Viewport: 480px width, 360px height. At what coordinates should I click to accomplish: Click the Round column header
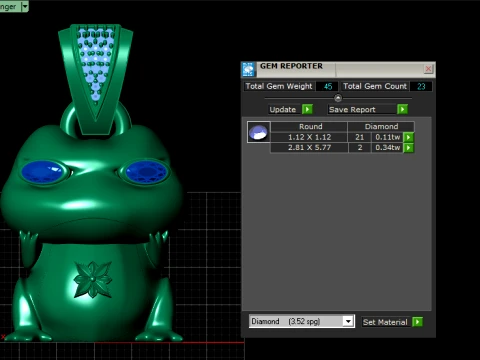(310, 126)
